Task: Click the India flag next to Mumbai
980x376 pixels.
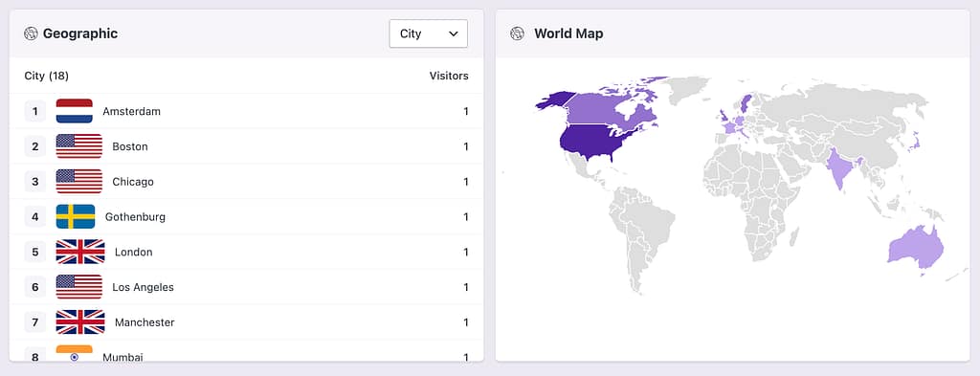Action: [x=75, y=353]
